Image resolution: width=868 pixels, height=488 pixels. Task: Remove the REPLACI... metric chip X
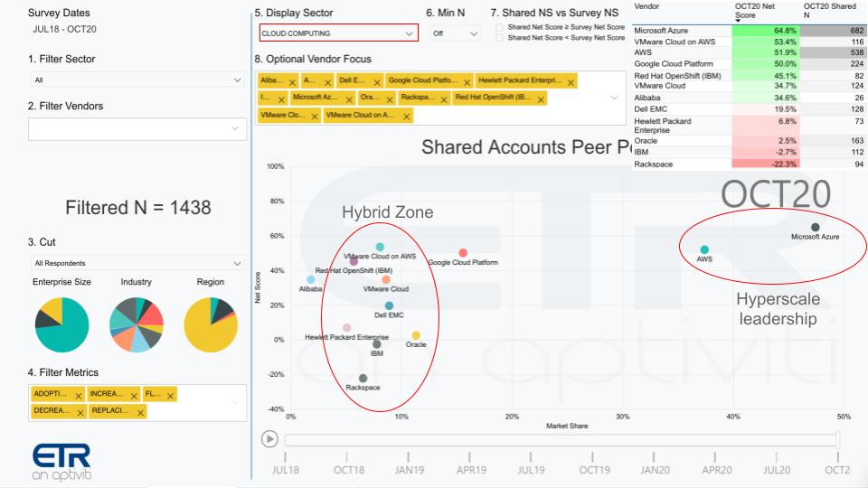pyautogui.click(x=140, y=413)
